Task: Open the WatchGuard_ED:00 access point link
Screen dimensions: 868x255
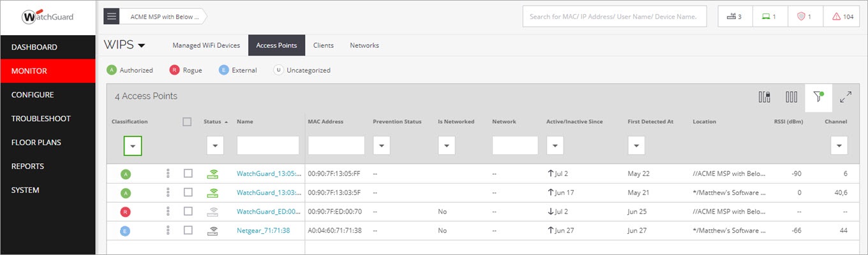Action: click(x=269, y=212)
